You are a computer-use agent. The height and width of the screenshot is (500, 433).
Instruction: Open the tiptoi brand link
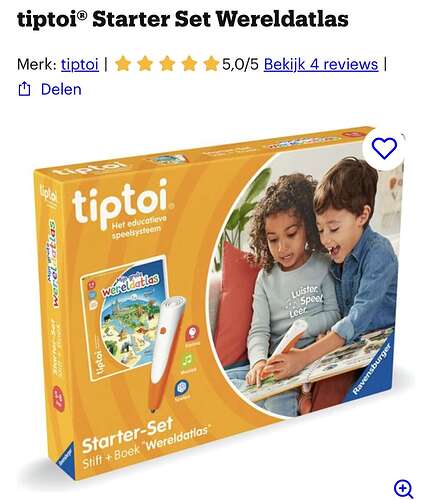click(x=80, y=64)
